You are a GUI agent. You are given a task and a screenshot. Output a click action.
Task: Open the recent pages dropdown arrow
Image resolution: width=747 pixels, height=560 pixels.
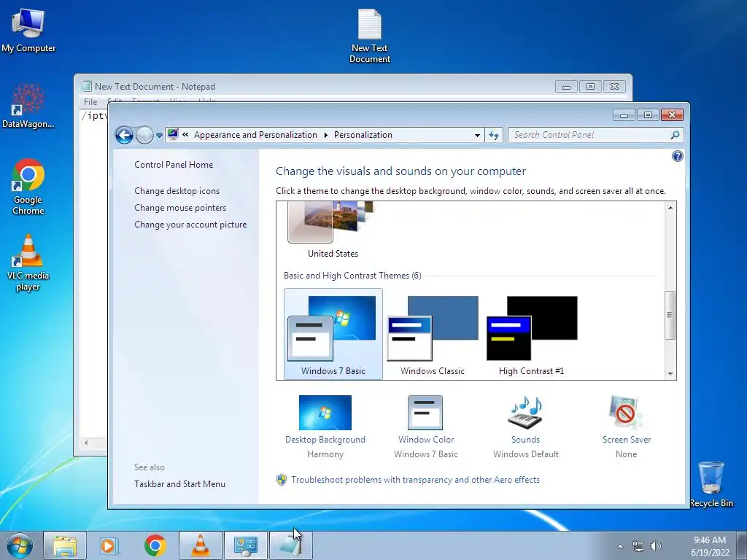[159, 136]
